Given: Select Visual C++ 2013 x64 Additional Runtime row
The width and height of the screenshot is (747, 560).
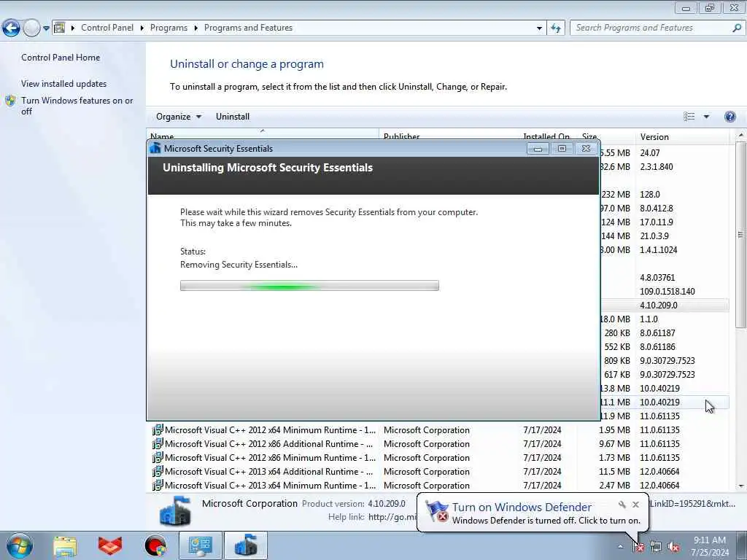Looking at the screenshot, I should click(438, 472).
